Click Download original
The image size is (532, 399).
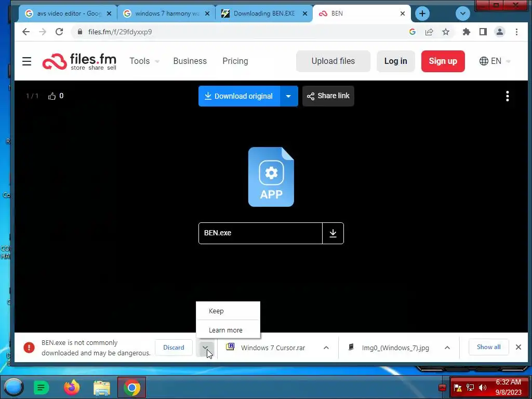click(239, 96)
